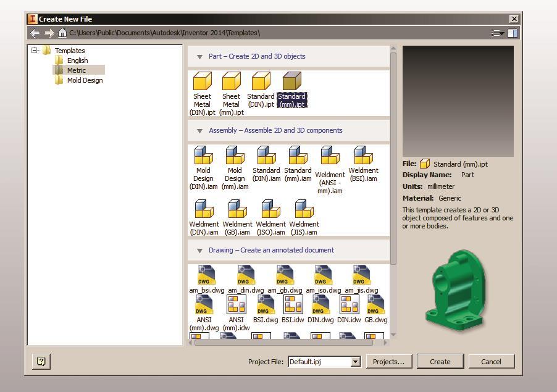Select Standard (DIN).ipt part template
The height and width of the screenshot is (392, 557).
pos(261,90)
